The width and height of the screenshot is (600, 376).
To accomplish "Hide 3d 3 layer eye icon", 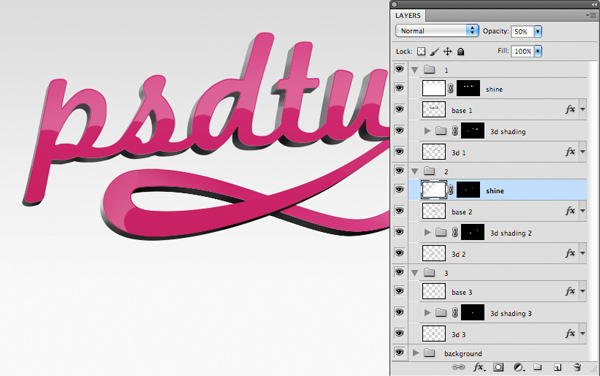I will (x=399, y=333).
